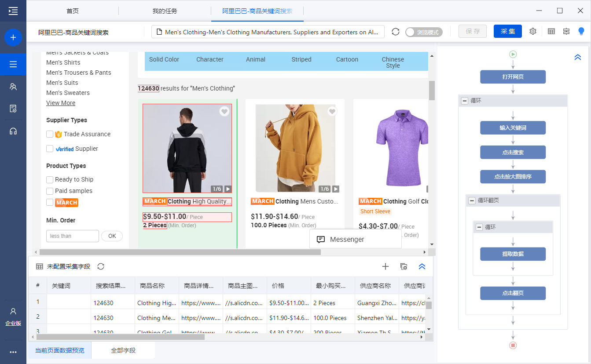Collapse the inner 循环 block
This screenshot has width=591, height=364.
pos(479,227)
